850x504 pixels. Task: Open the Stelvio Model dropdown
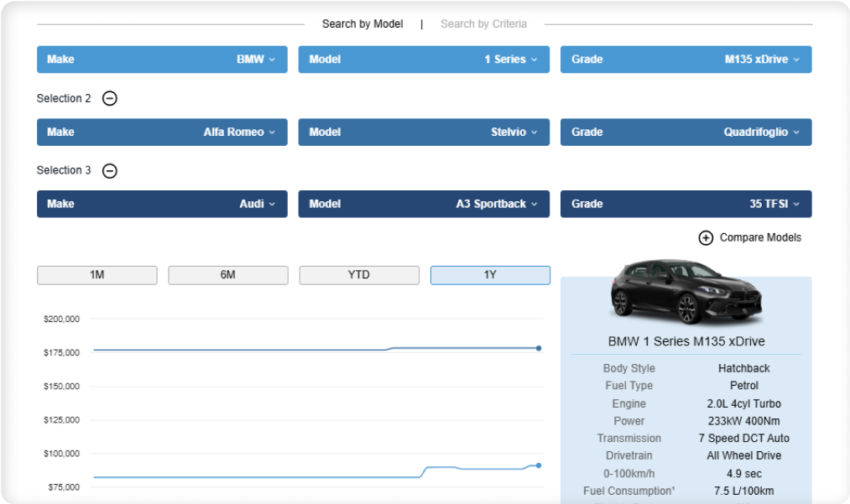click(x=424, y=132)
